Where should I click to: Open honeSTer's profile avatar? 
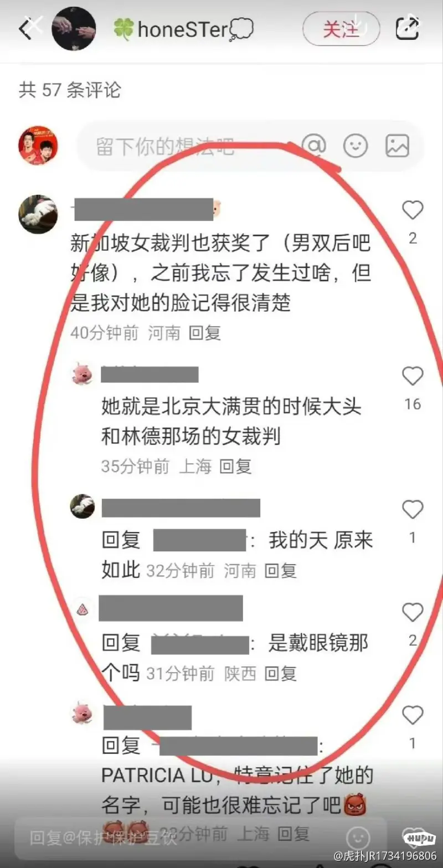pos(74,29)
